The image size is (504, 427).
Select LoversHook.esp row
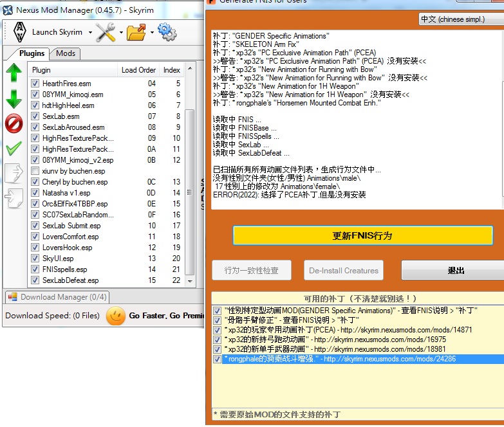click(x=106, y=247)
